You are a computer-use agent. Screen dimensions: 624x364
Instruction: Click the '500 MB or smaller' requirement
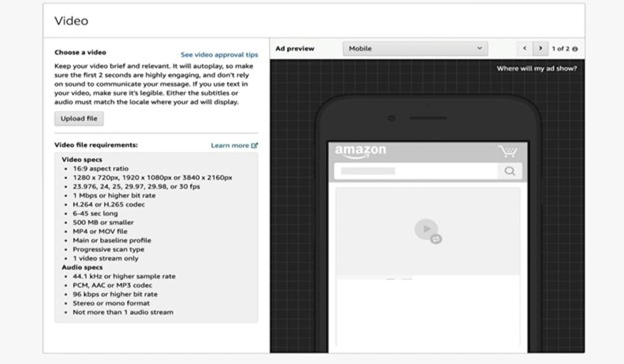[x=103, y=223]
